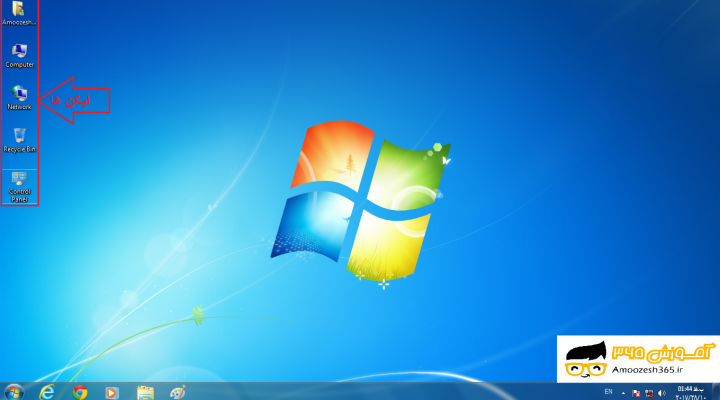Click the taskbar clock showing 01:44

[691, 393]
